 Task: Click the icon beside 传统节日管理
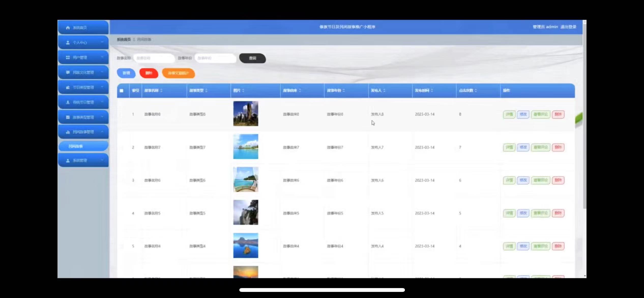coord(68,102)
